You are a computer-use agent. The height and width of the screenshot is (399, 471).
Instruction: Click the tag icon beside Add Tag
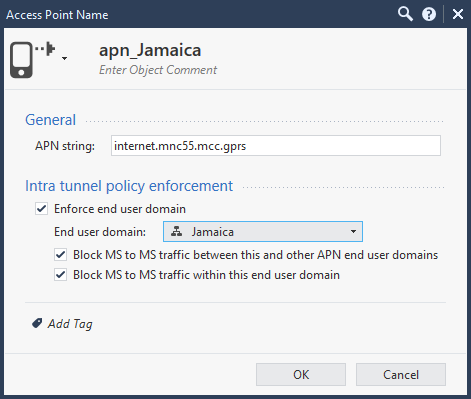point(37,323)
